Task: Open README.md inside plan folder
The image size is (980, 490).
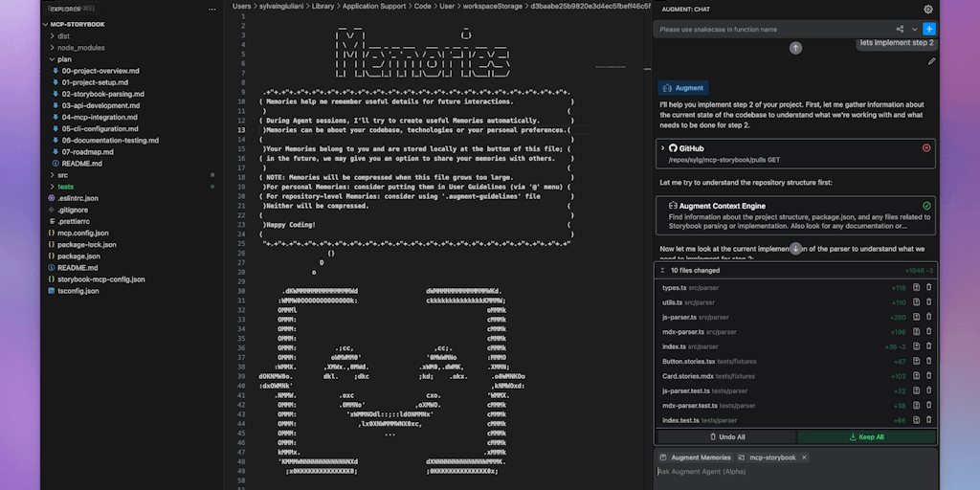Action: 82,164
